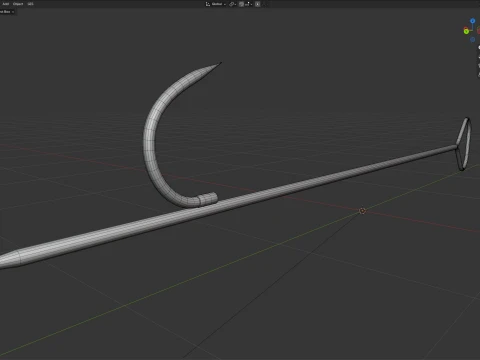Open the Select Box tool dropdown

7,12
